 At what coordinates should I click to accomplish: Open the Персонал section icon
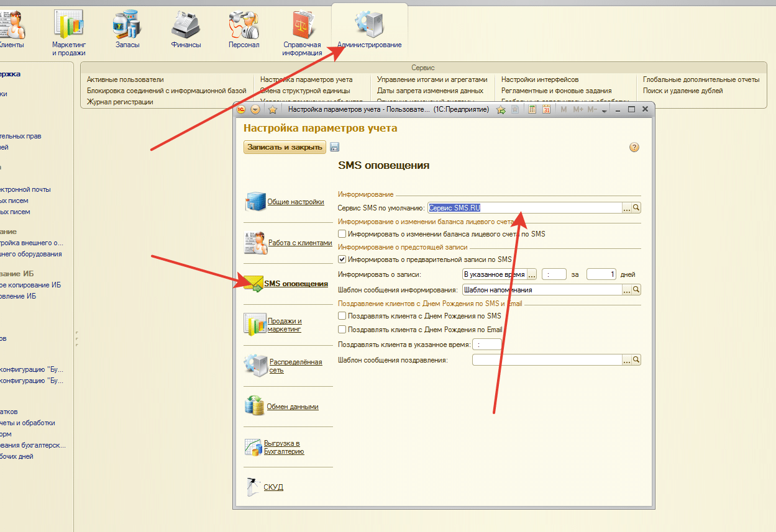(x=244, y=29)
